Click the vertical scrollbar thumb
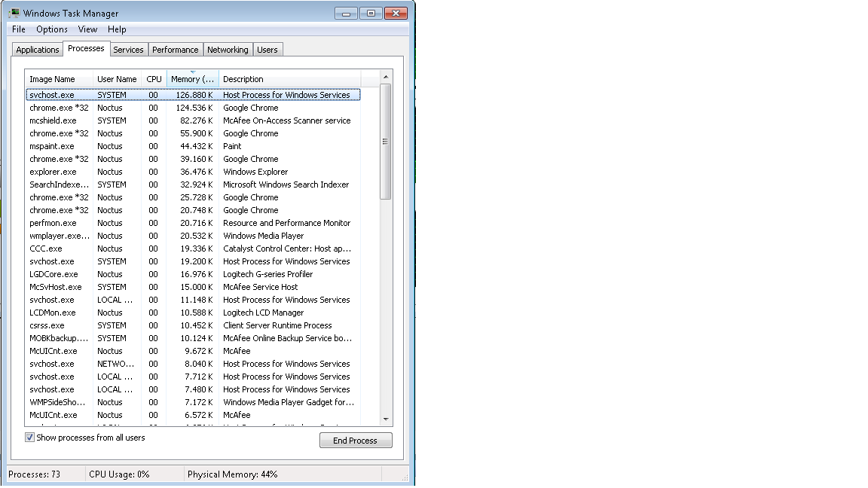Image resolution: width=868 pixels, height=488 pixels. [386, 142]
